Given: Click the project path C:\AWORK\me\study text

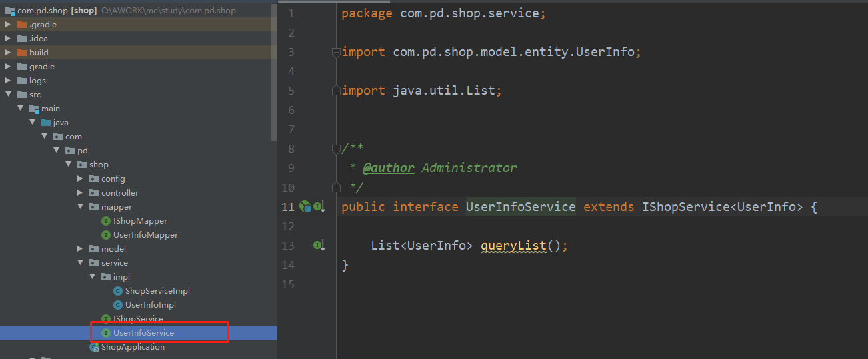Looking at the screenshot, I should tap(169, 11).
